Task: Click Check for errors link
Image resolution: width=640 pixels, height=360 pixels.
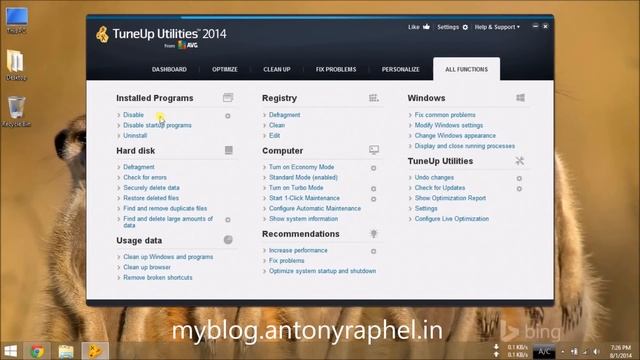Action: coord(145,177)
